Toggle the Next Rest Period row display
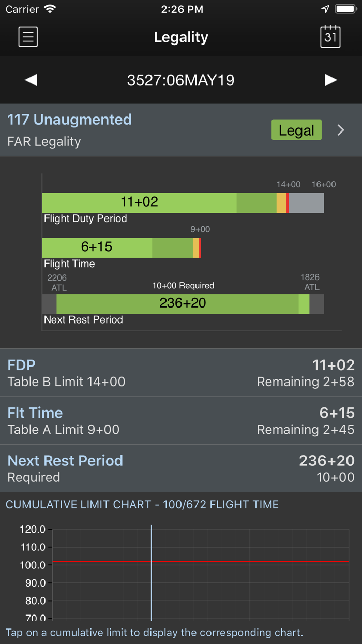The height and width of the screenshot is (644, 362). [x=181, y=468]
